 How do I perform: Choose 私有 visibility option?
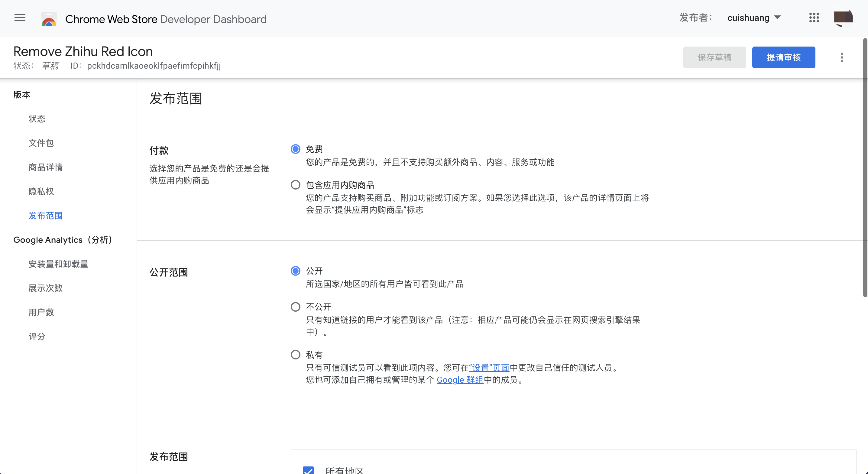(295, 355)
